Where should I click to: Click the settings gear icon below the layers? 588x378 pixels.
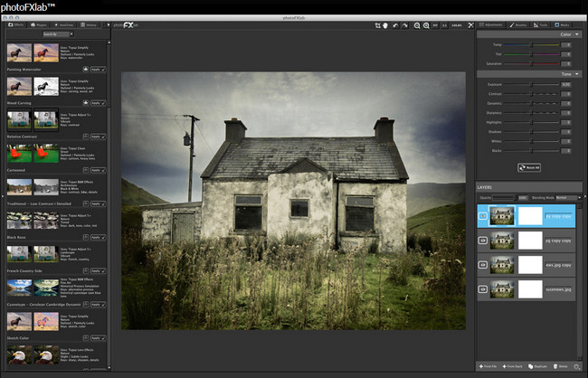pos(577,367)
